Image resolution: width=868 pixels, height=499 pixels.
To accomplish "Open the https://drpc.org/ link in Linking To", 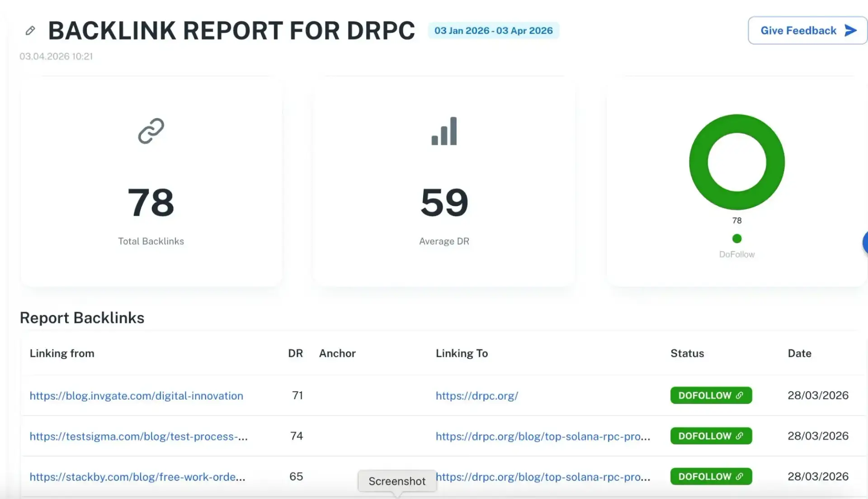I will pyautogui.click(x=477, y=395).
